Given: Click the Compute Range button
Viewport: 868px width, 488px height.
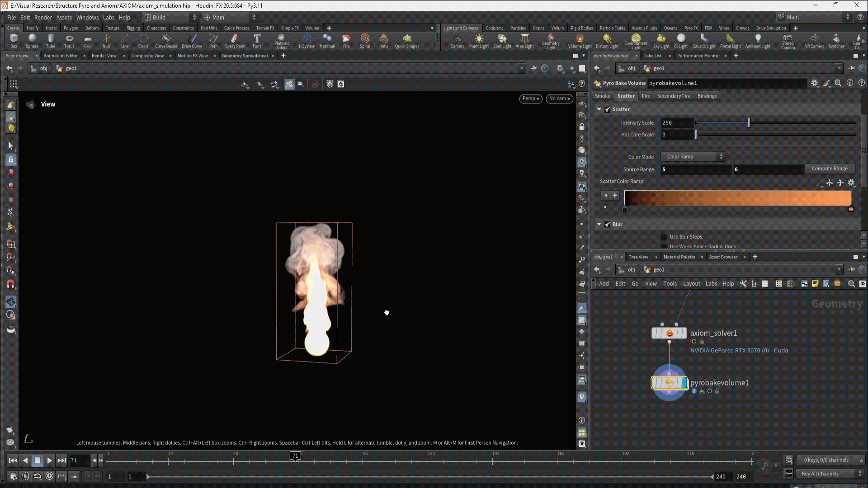Looking at the screenshot, I should click(x=829, y=169).
